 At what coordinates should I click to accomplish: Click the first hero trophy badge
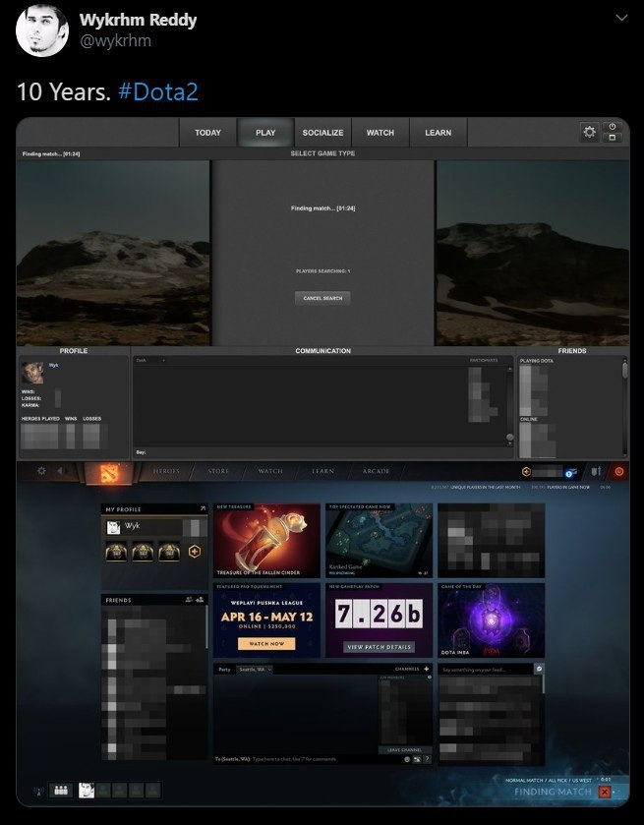pyautogui.click(x=116, y=552)
